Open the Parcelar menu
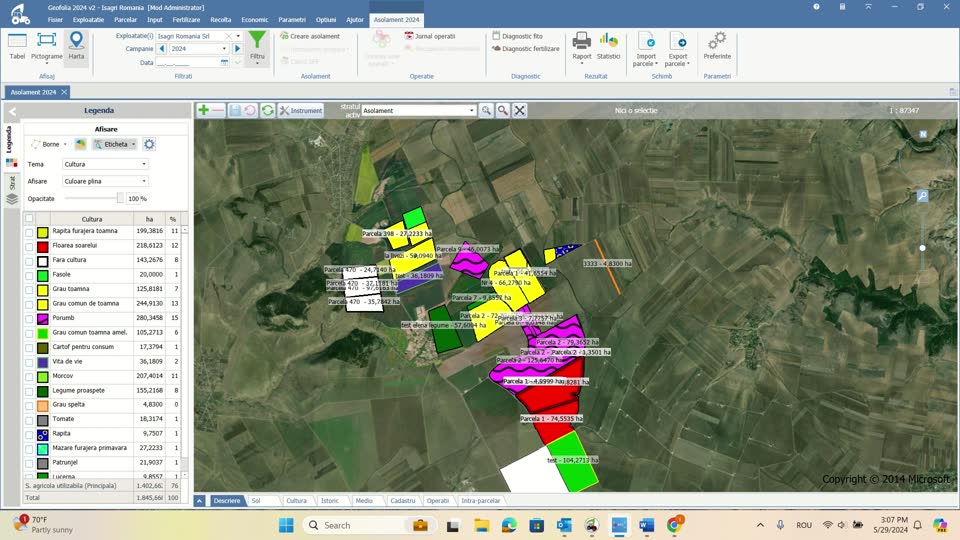 [x=126, y=20]
